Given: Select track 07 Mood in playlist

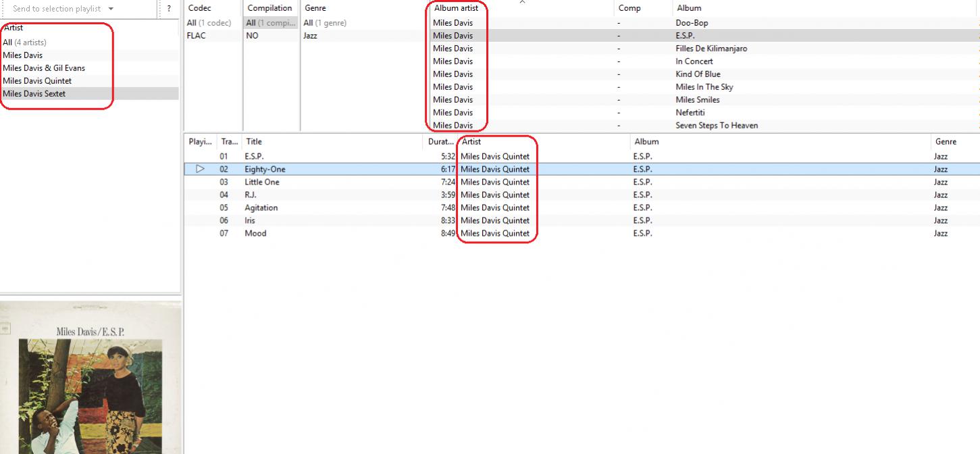Looking at the screenshot, I should (255, 234).
